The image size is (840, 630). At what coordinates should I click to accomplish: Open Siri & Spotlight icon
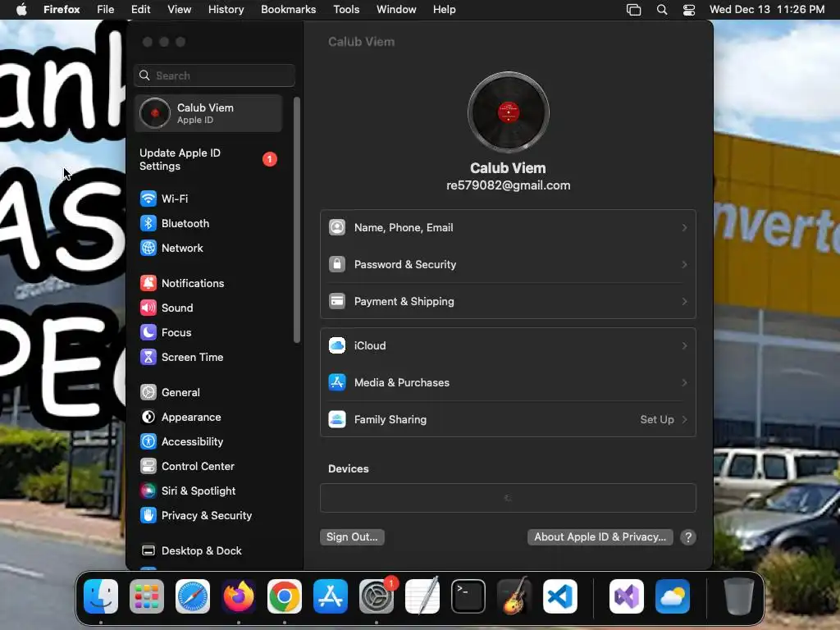pos(148,491)
